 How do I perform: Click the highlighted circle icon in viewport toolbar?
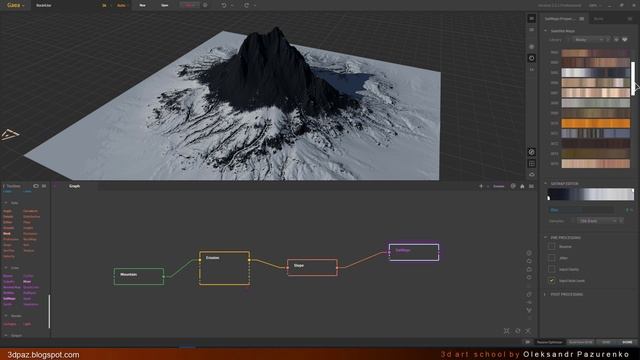531,58
